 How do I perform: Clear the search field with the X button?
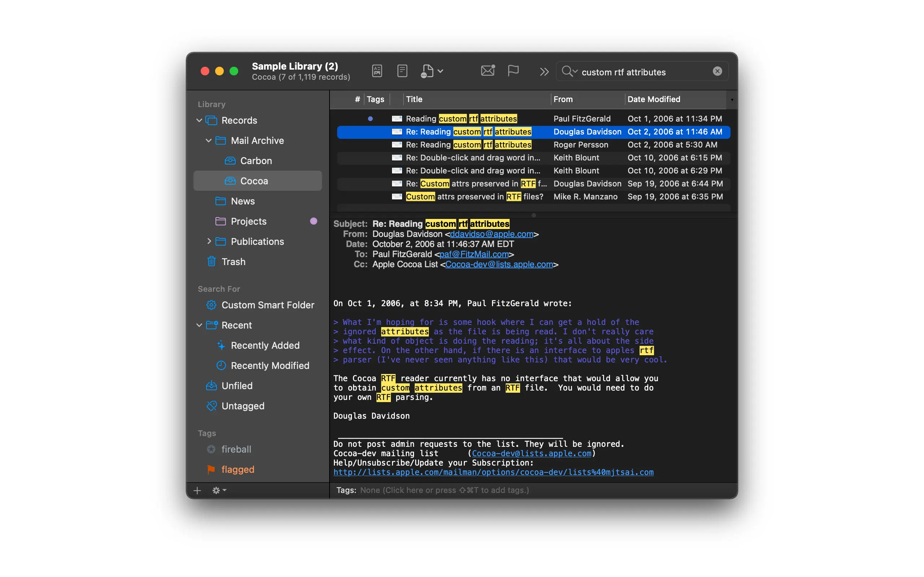717,71
